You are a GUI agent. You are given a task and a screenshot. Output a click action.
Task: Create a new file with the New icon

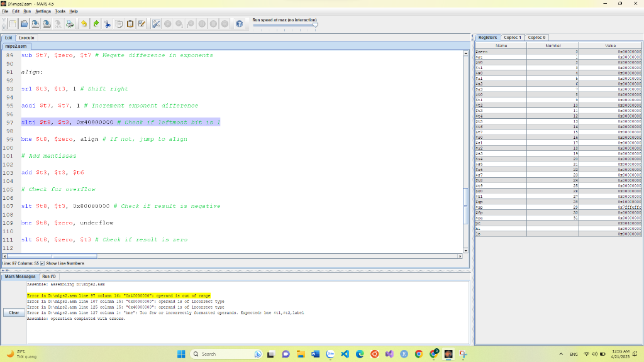(x=13, y=24)
